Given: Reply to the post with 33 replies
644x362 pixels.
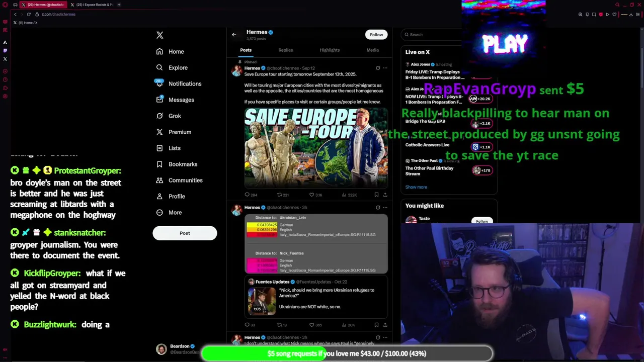Looking at the screenshot, I should (250, 325).
